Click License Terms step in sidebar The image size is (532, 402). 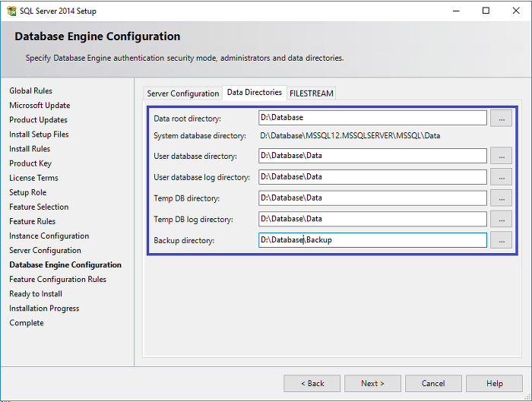[33, 178]
